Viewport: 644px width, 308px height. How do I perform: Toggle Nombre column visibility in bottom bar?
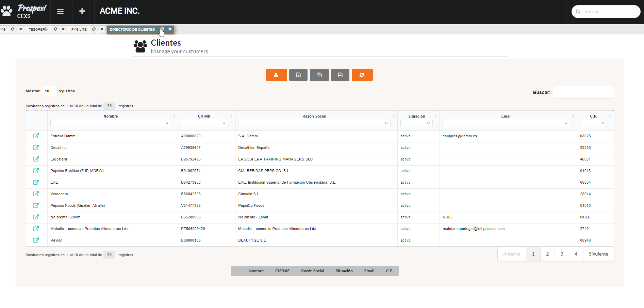click(x=256, y=271)
